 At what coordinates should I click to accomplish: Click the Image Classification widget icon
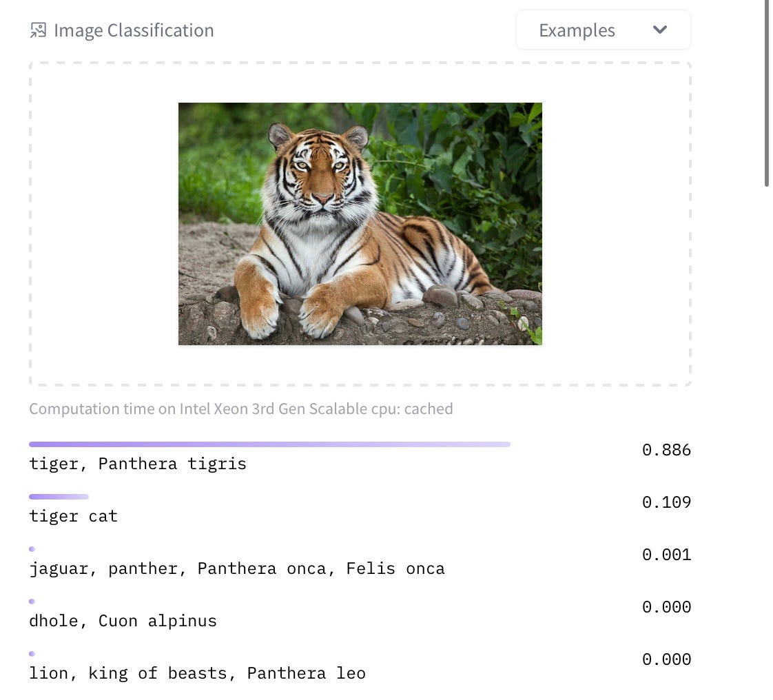tap(38, 30)
